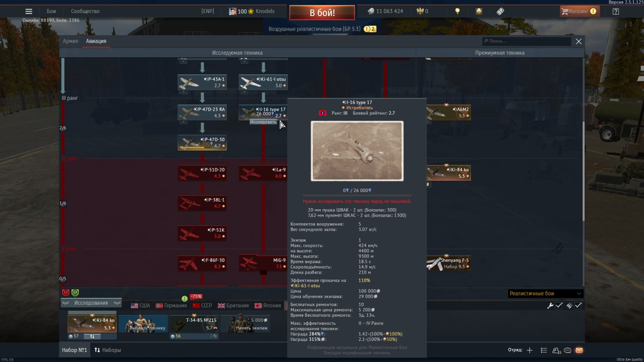Open the squad list icon
This screenshot has height=362, width=644.
click(544, 350)
